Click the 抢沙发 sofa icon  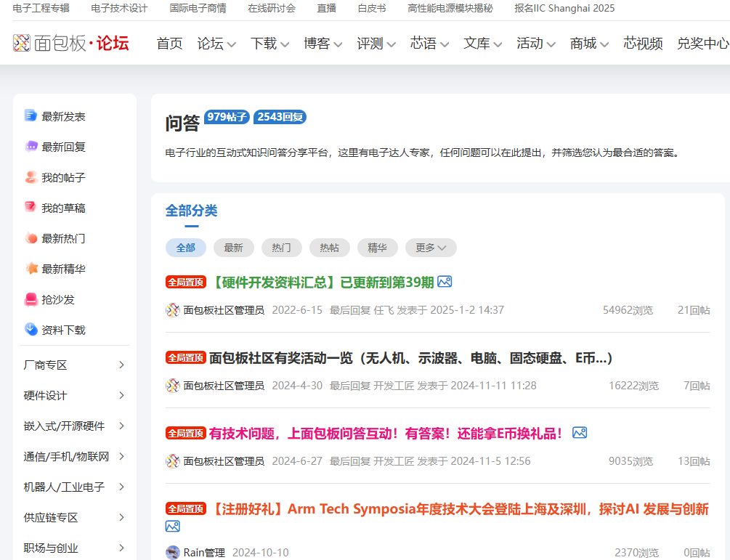[x=31, y=299]
